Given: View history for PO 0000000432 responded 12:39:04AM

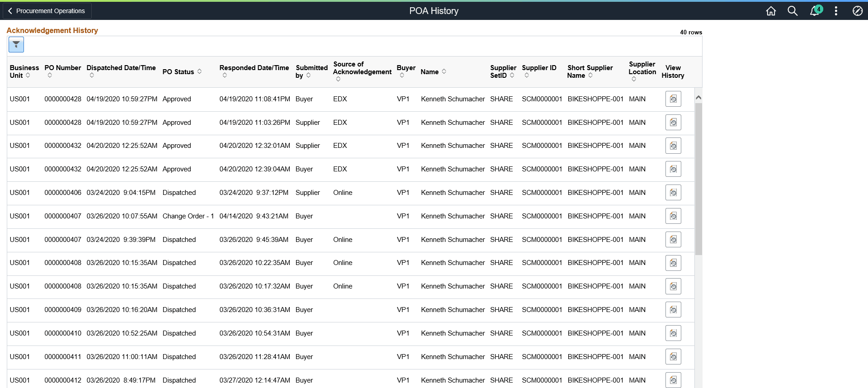Looking at the screenshot, I should coord(673,169).
